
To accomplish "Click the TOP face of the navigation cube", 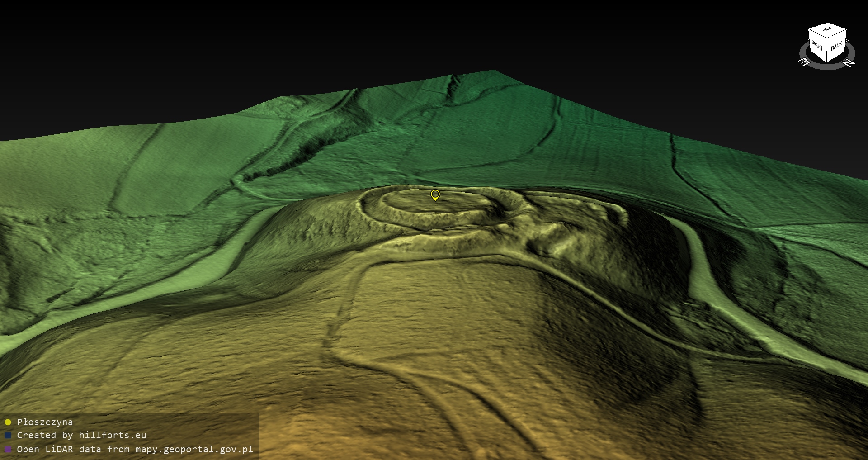I will pos(827,30).
